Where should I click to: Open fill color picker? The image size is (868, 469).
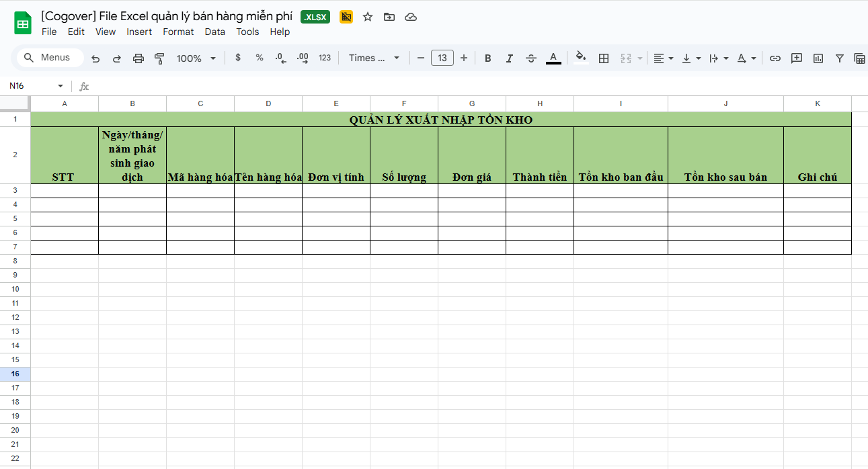tap(582, 58)
